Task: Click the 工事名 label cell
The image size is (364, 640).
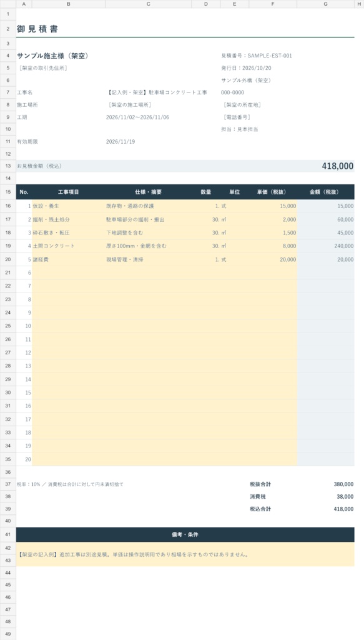Action: [24, 92]
